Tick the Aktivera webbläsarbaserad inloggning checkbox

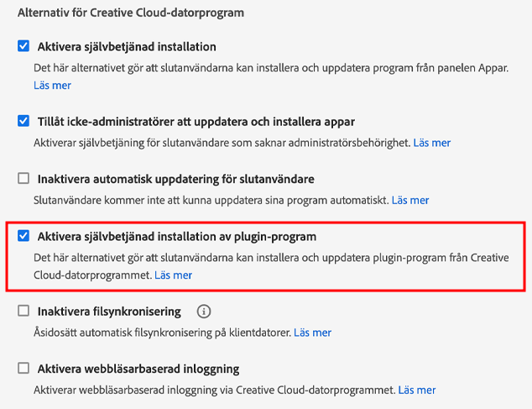point(23,369)
